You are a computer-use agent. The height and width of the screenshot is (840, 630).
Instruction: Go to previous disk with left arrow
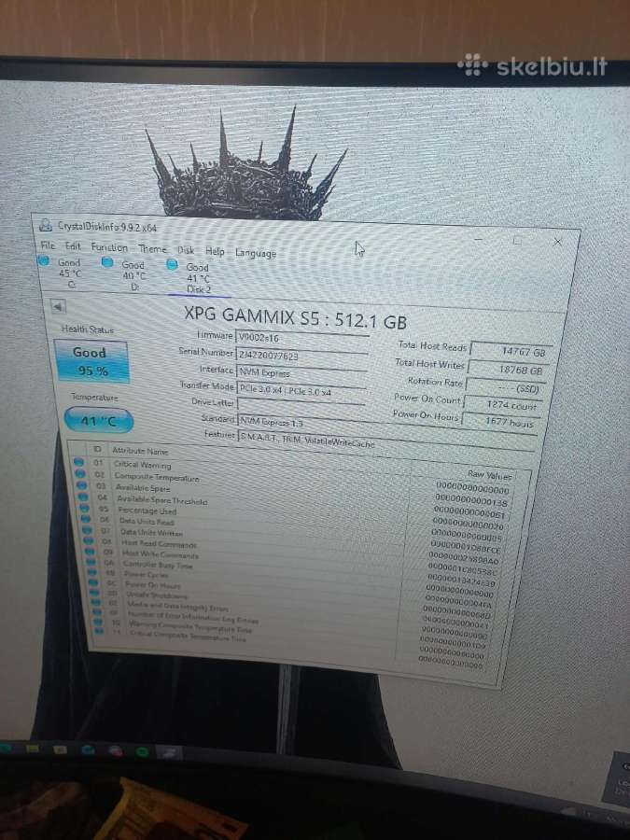click(58, 306)
